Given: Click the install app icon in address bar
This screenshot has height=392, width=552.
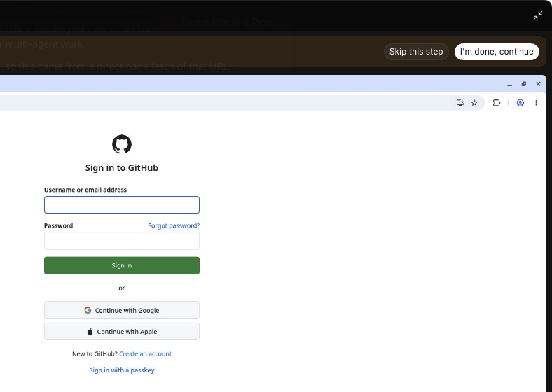Looking at the screenshot, I should [x=460, y=103].
